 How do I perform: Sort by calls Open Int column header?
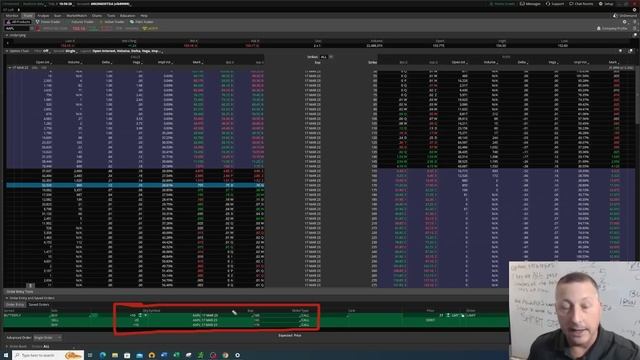44,62
